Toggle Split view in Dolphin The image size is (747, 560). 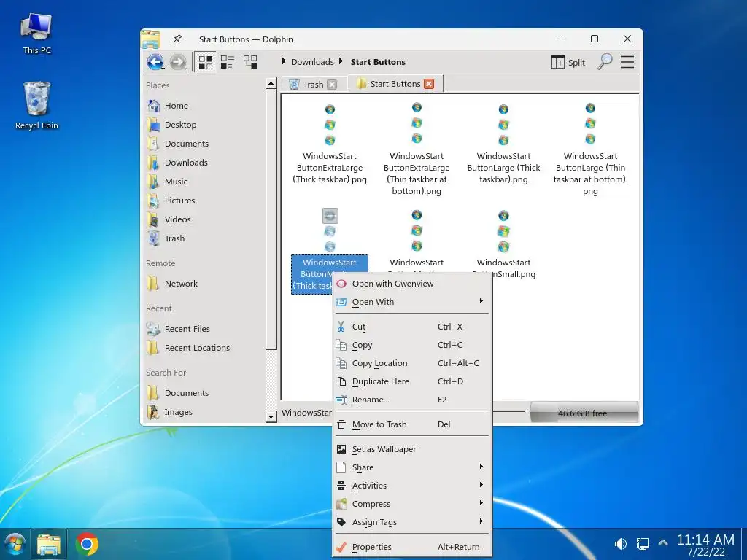pos(568,63)
